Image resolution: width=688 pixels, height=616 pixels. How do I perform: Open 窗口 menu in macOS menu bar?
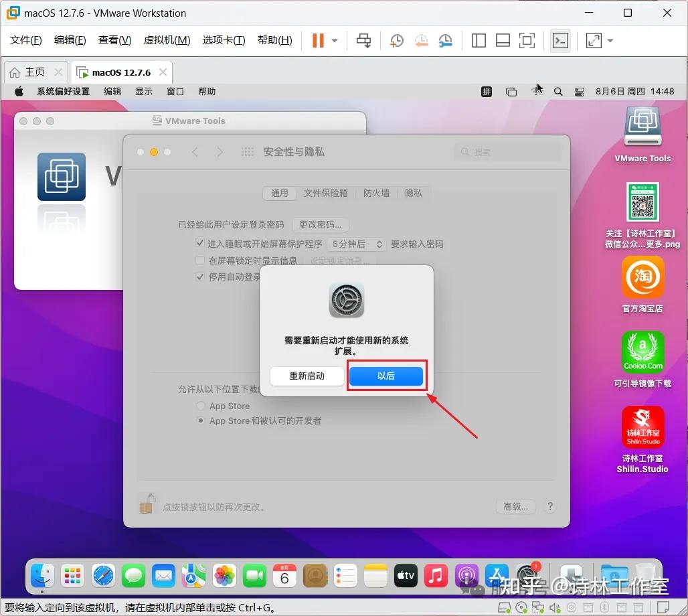(175, 91)
